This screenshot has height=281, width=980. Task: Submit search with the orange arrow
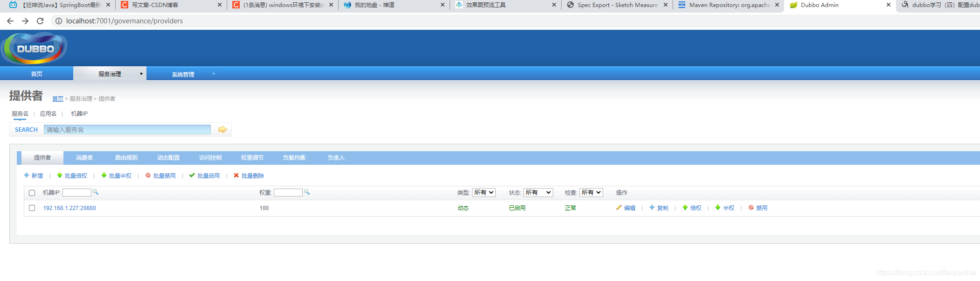(222, 130)
